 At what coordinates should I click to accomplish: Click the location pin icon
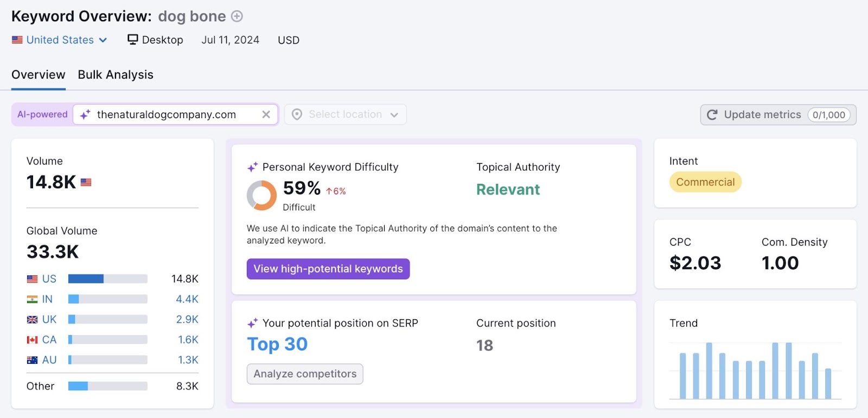(297, 114)
